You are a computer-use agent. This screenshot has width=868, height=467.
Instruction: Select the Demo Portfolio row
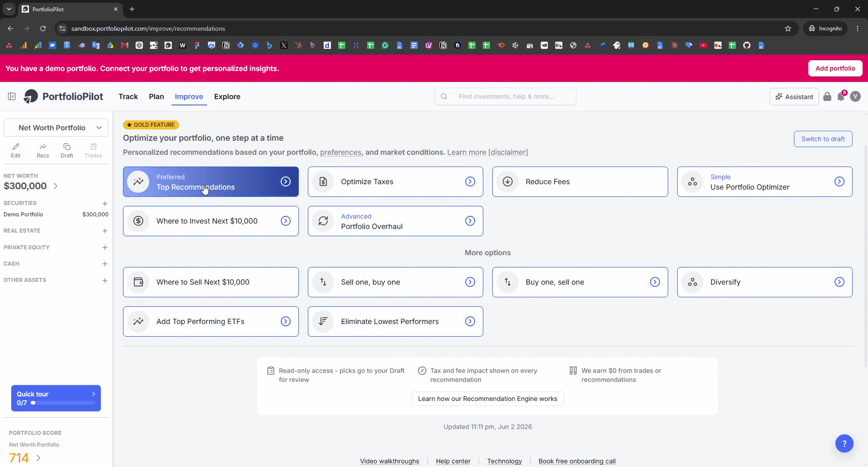56,214
